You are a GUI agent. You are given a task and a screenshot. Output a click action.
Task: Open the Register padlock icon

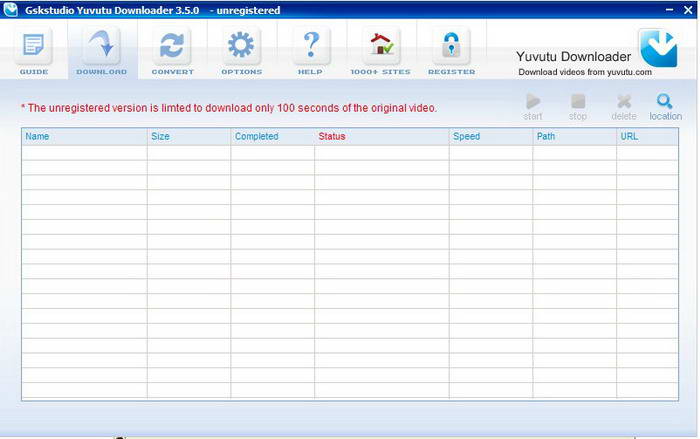pyautogui.click(x=451, y=46)
